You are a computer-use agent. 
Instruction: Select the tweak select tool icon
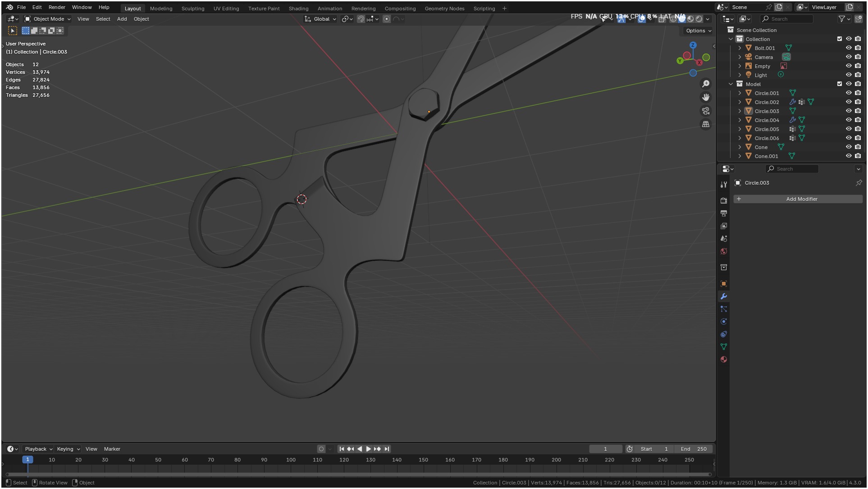coord(13,31)
